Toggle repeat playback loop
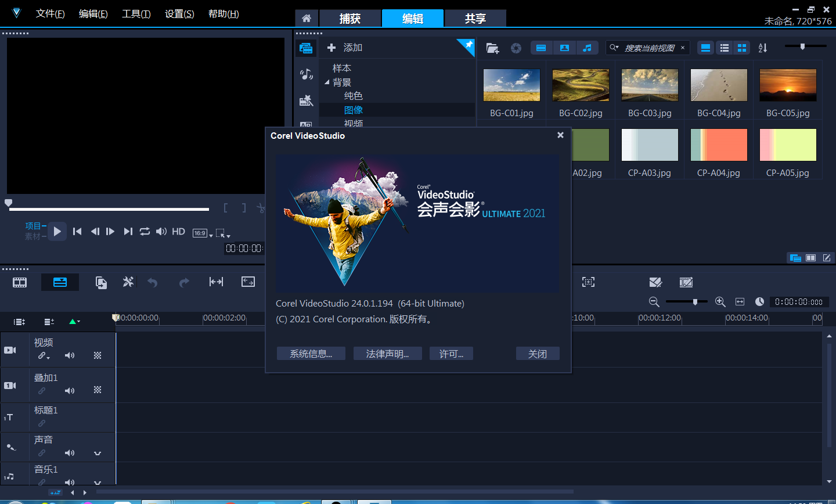 pos(145,231)
